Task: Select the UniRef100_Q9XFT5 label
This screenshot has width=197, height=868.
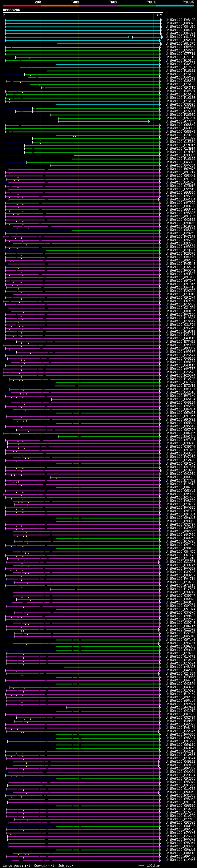Action: pyautogui.click(x=180, y=88)
